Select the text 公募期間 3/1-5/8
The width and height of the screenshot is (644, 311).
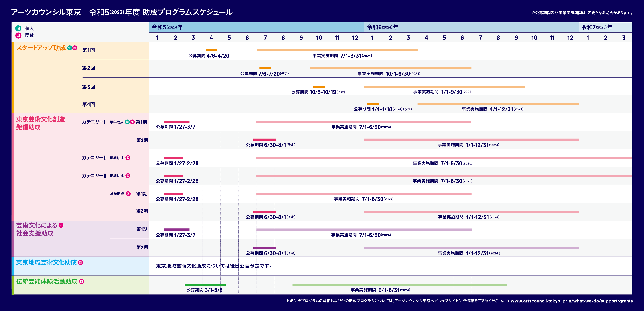click(x=205, y=290)
